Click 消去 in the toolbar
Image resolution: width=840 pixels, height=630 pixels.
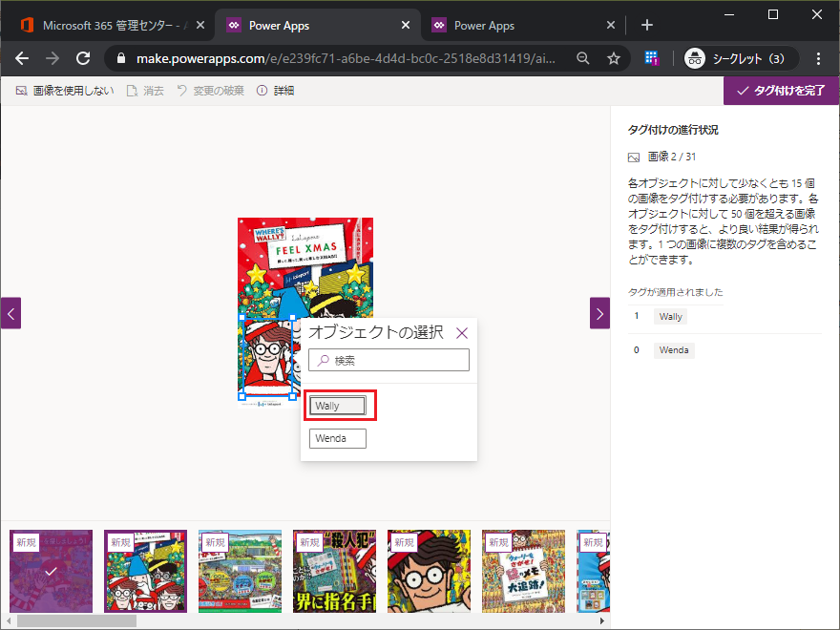point(145,91)
